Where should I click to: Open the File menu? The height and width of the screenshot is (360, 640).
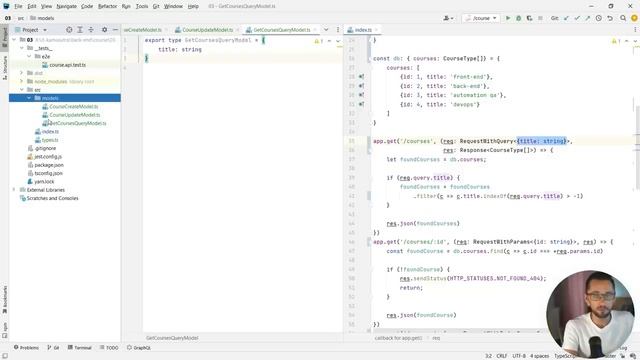[x=18, y=6]
